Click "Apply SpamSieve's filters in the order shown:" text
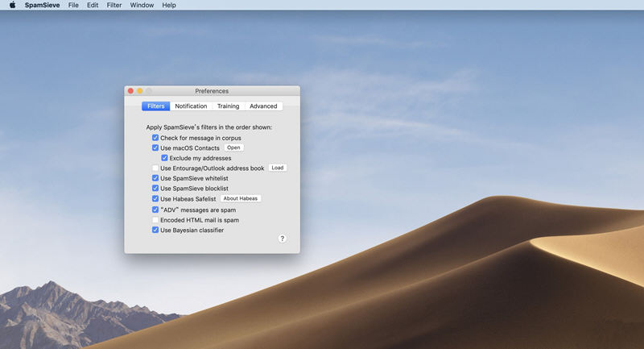 pos(209,127)
